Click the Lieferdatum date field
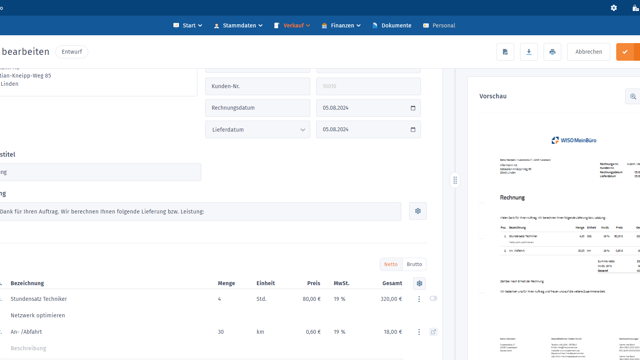640x360 pixels. tap(368, 129)
